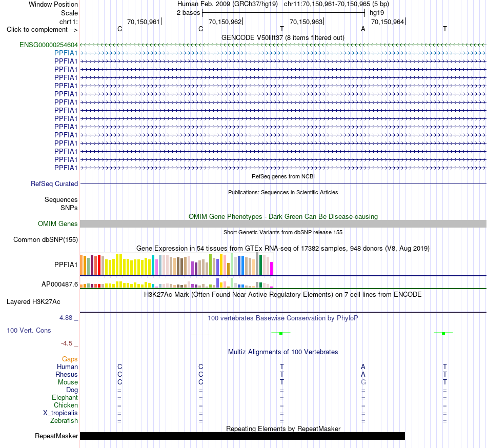
Task: Open the light blue PPFIA1 transcript label
Action: [x=66, y=53]
